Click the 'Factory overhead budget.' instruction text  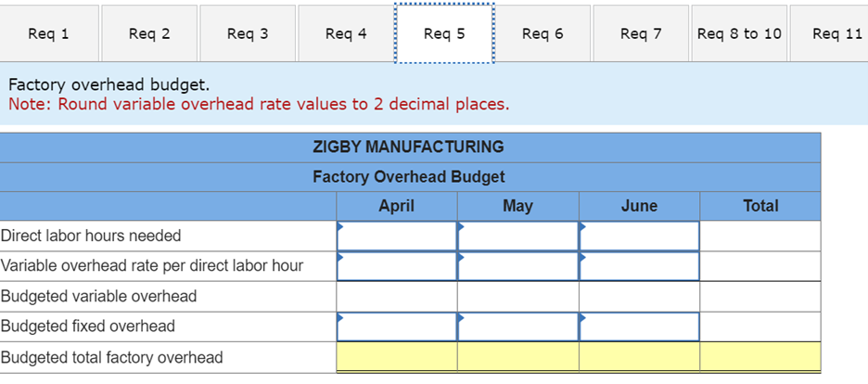tap(109, 84)
